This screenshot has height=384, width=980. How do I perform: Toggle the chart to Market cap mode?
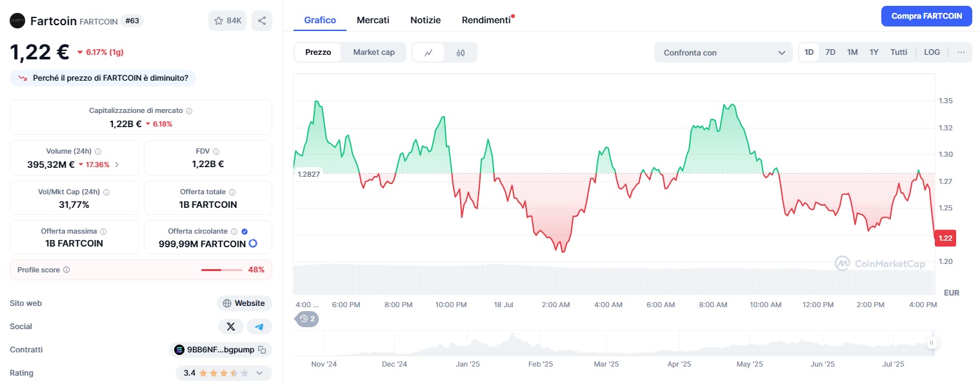374,52
